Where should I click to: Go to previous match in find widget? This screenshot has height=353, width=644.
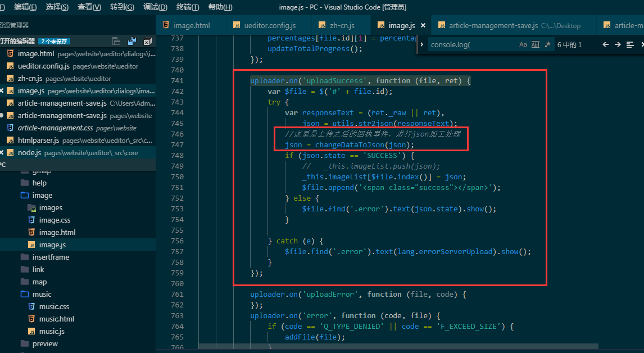tap(605, 44)
